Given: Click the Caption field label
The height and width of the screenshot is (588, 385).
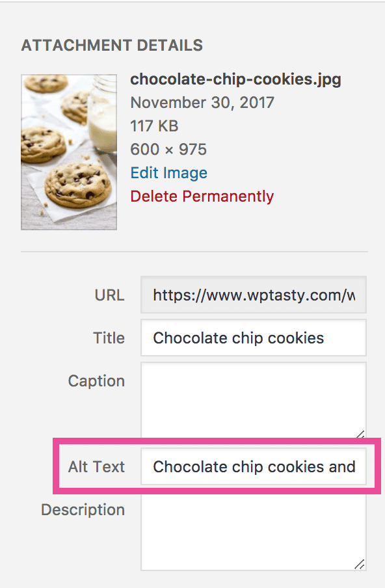Looking at the screenshot, I should (96, 381).
